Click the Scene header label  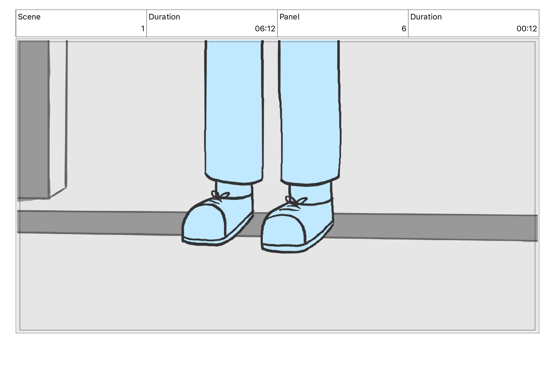[29, 17]
